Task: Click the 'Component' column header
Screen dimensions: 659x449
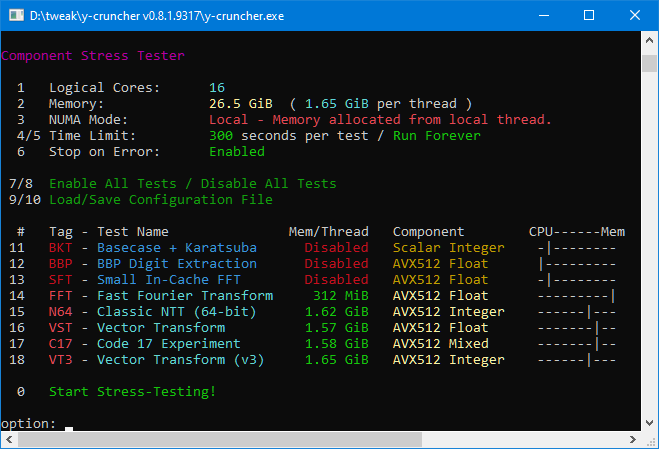Action: point(428,231)
